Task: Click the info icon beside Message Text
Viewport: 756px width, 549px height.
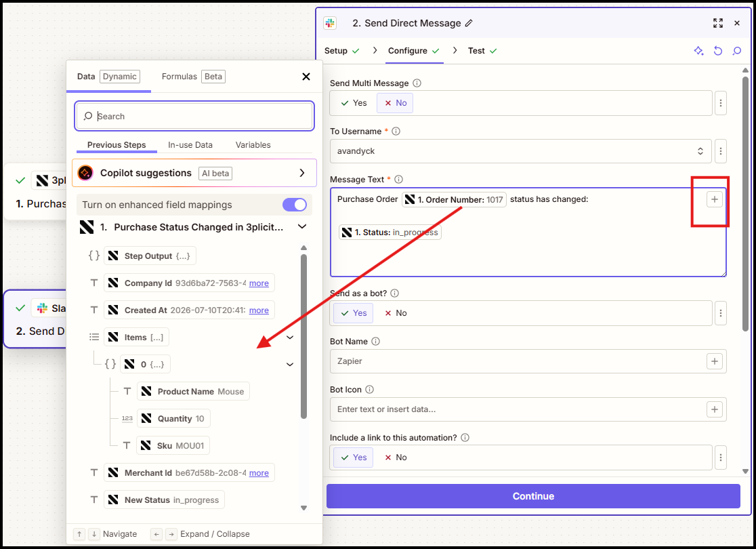Action: [x=399, y=180]
